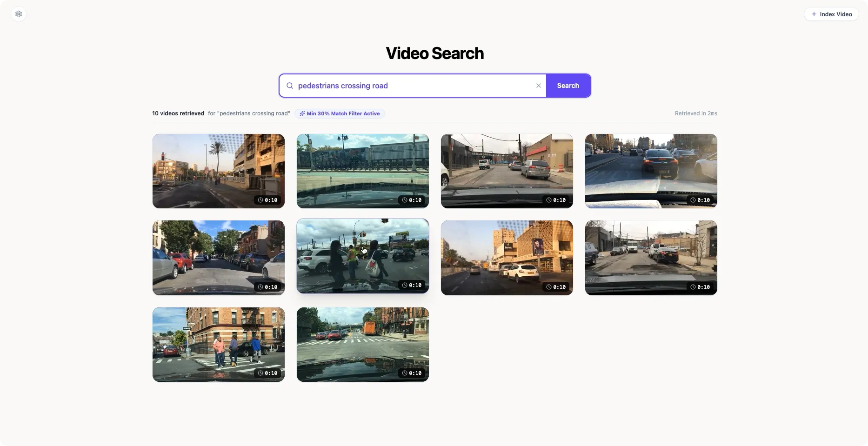Open the tree-lined street video with a parked red car
The width and height of the screenshot is (868, 446).
219,258
